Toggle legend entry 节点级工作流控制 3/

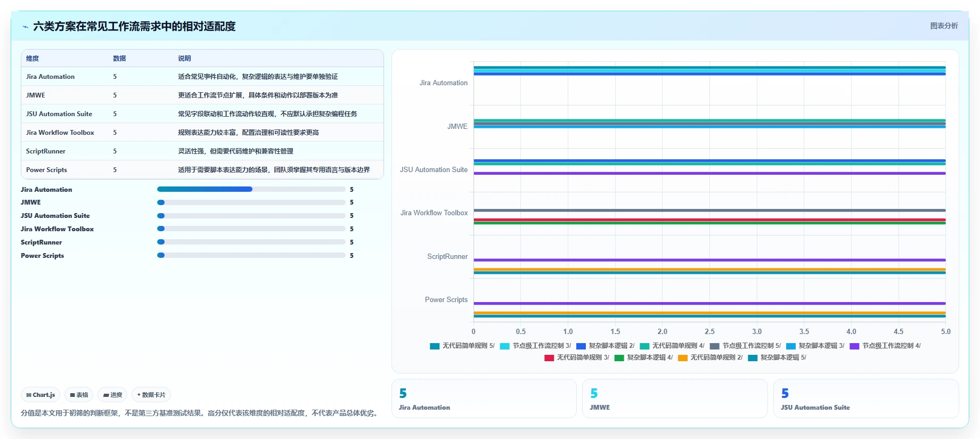tap(535, 346)
